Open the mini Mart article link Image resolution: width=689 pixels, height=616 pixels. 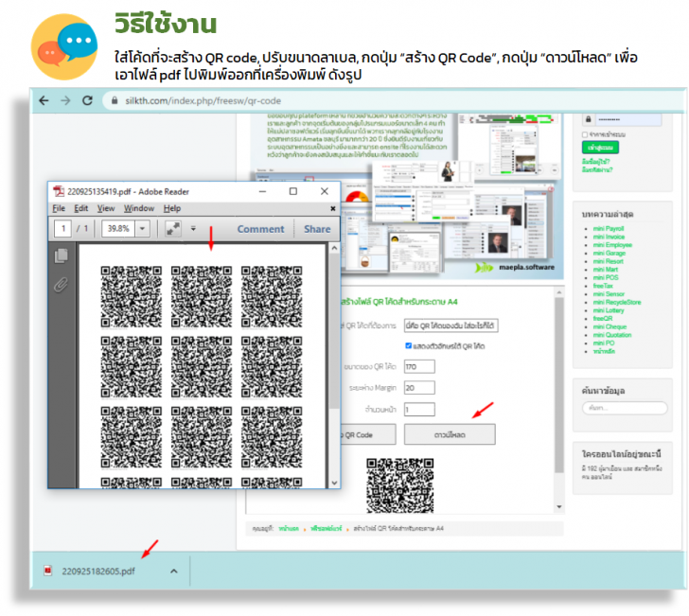tap(606, 270)
